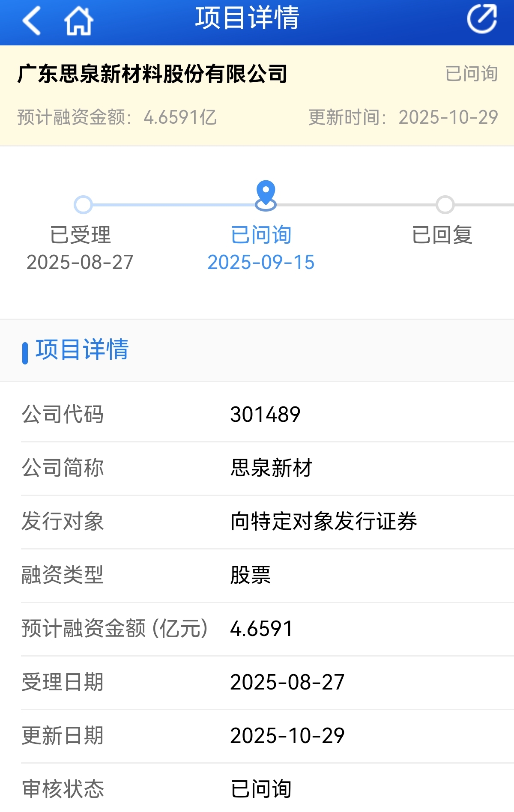
Task: Tap the back arrow icon
Action: point(31,20)
